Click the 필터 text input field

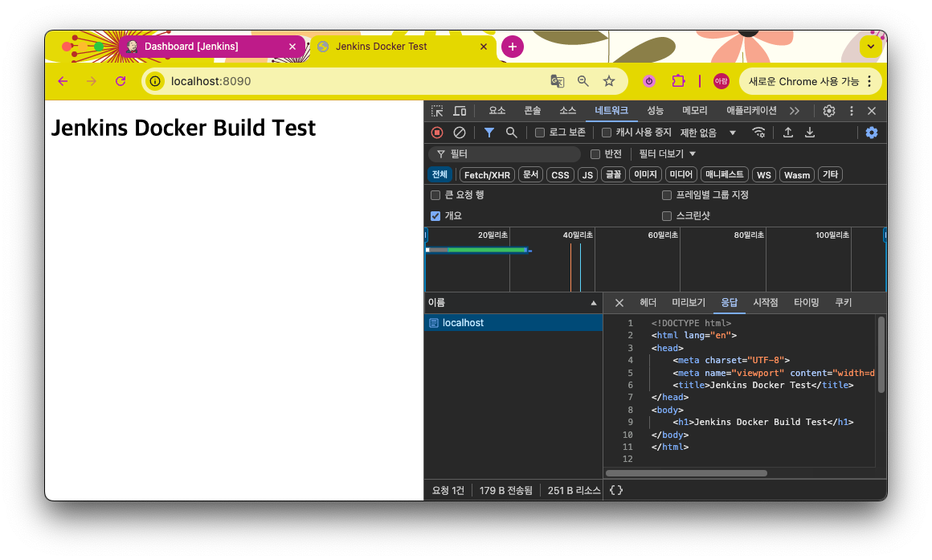tap(505, 154)
